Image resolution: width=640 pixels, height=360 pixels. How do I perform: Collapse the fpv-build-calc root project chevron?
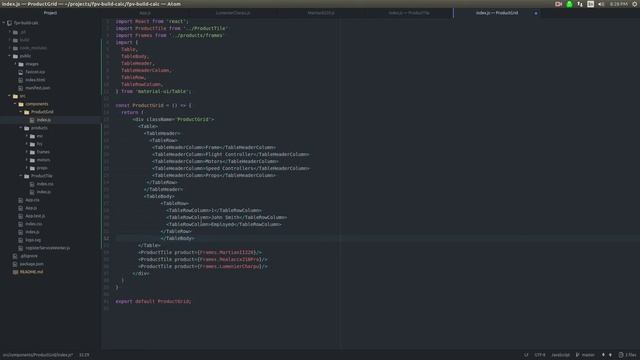pos(4,23)
